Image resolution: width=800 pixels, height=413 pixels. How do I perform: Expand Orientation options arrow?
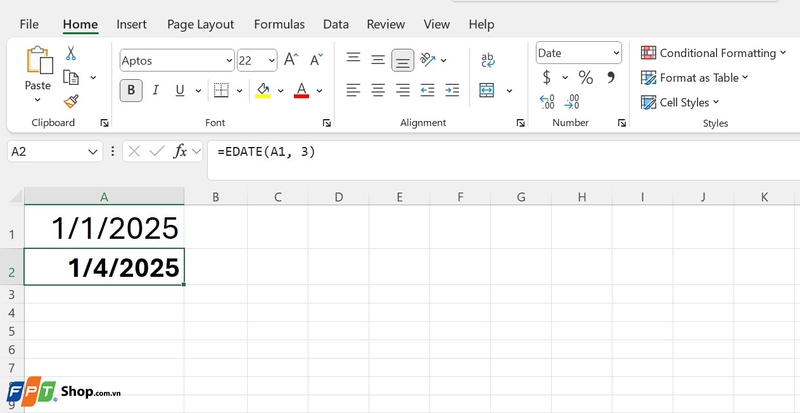point(443,60)
